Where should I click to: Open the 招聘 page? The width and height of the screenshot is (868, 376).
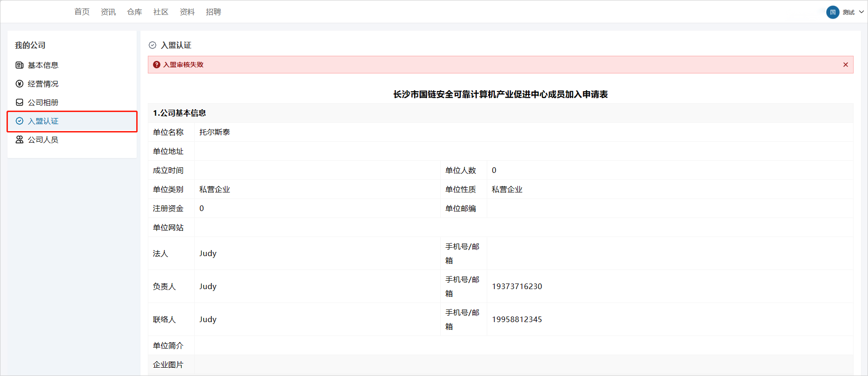pyautogui.click(x=213, y=12)
